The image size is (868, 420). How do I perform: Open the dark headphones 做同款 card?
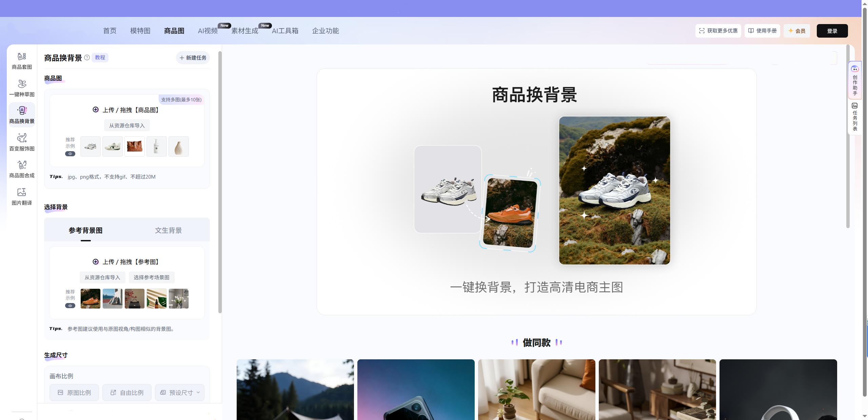(778, 389)
